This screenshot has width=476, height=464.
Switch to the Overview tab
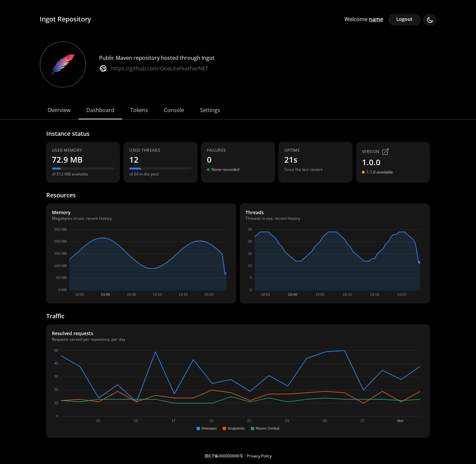pos(59,110)
